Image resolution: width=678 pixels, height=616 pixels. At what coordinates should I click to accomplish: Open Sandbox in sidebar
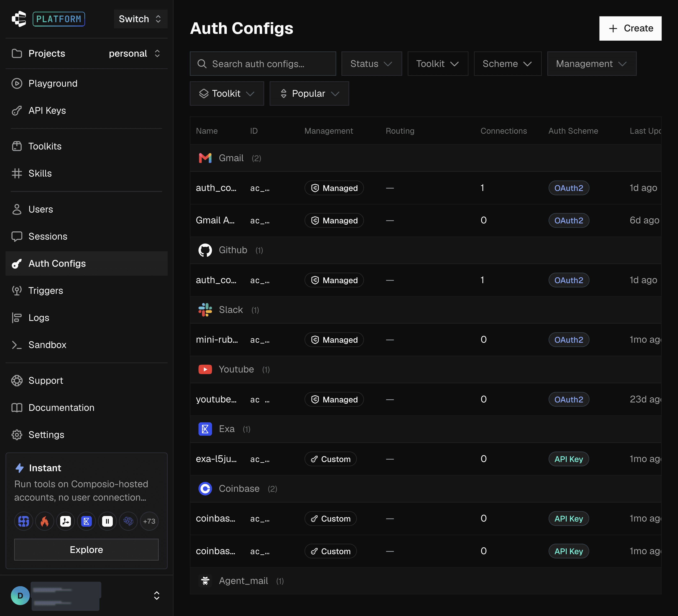click(86, 345)
